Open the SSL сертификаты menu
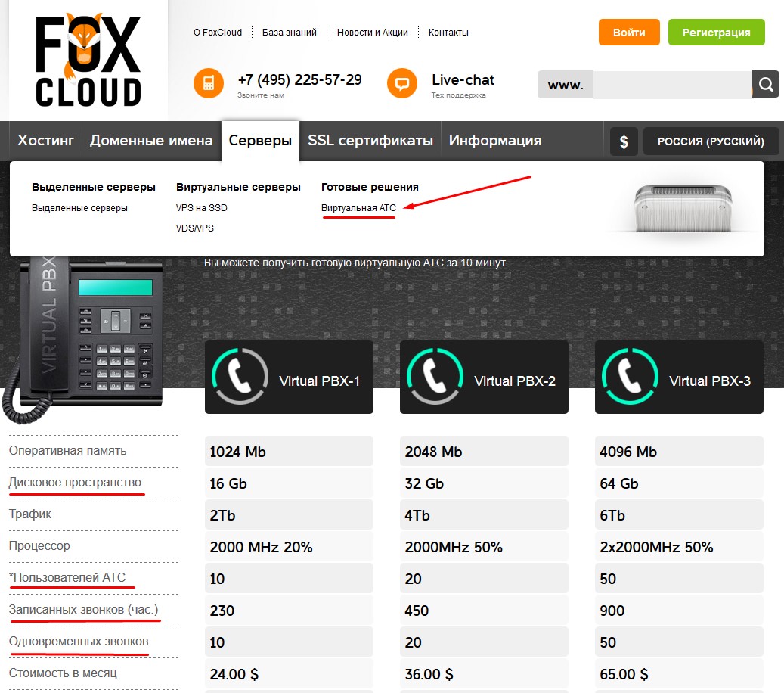The width and height of the screenshot is (784, 693). (370, 141)
